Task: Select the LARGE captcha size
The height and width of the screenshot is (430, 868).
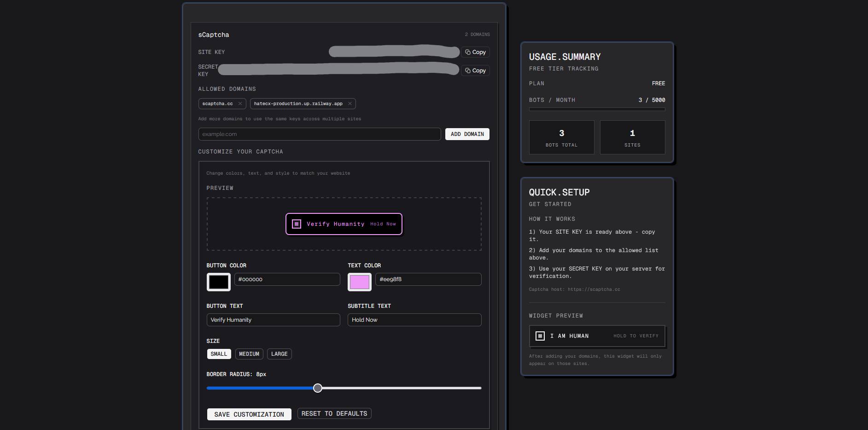Action: [279, 354]
